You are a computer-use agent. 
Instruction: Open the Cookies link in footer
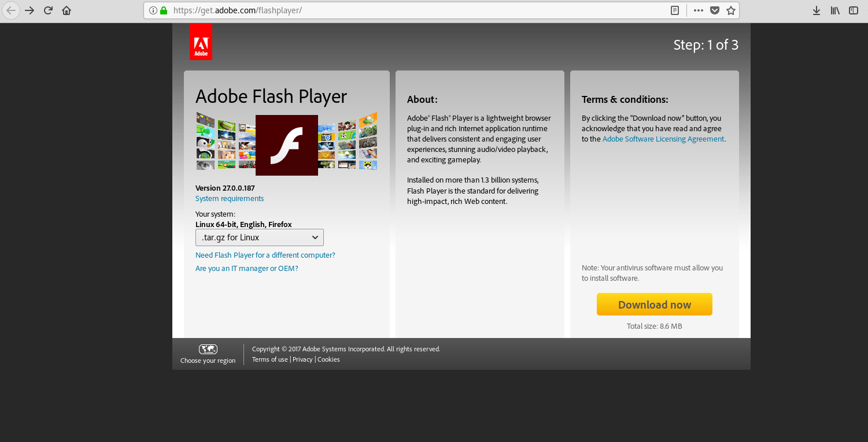coord(328,359)
